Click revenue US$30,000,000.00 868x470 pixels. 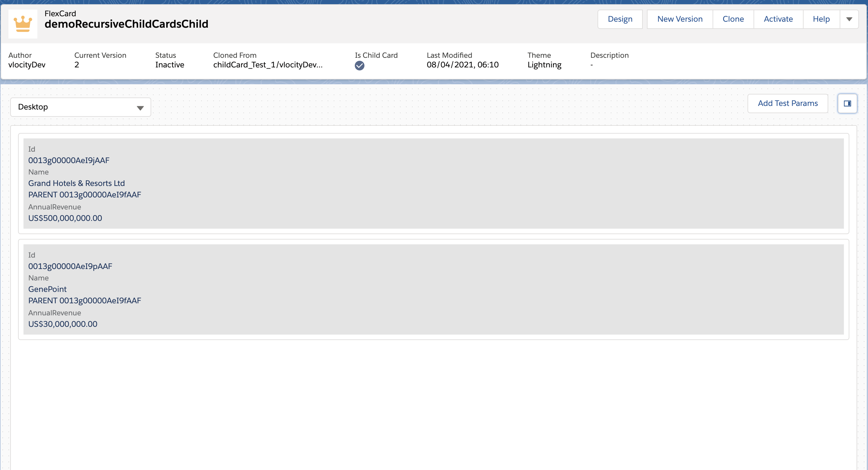63,324
